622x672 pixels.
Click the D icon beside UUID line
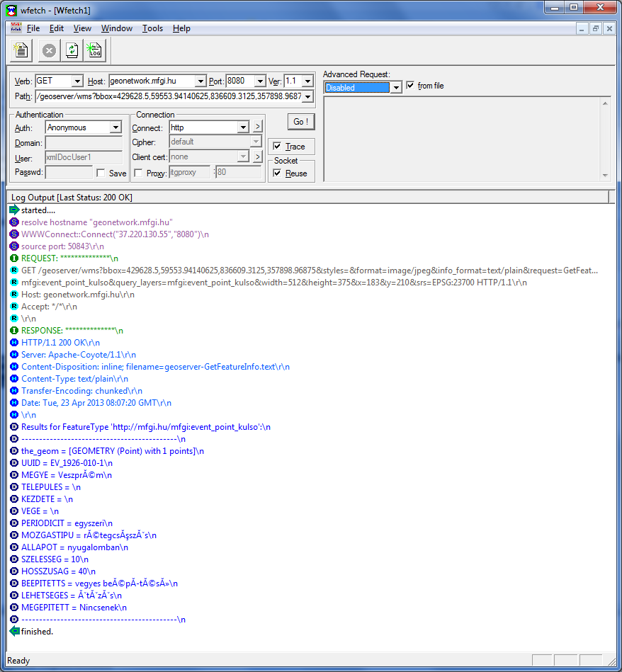pos(14,463)
